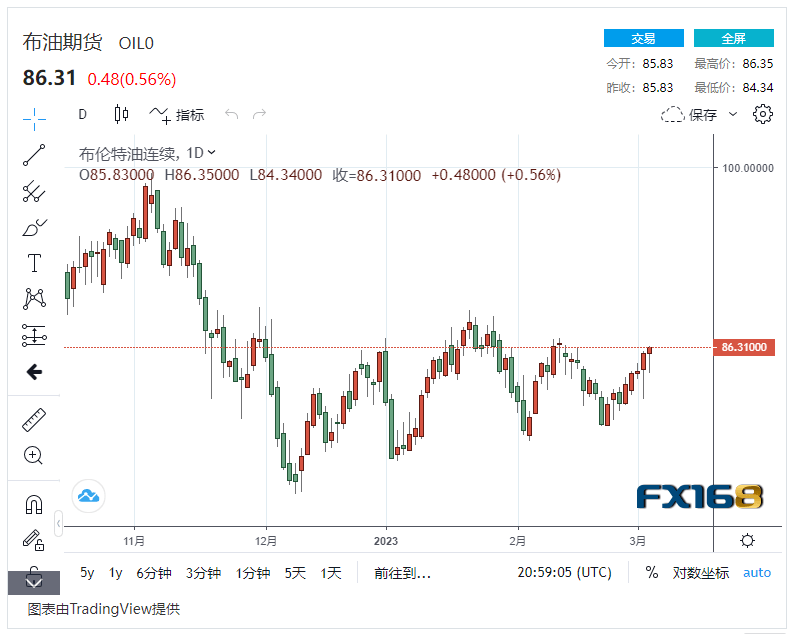Viewport: 796px width, 634px height.
Task: Open the candlestick chart style selector
Action: [x=121, y=114]
